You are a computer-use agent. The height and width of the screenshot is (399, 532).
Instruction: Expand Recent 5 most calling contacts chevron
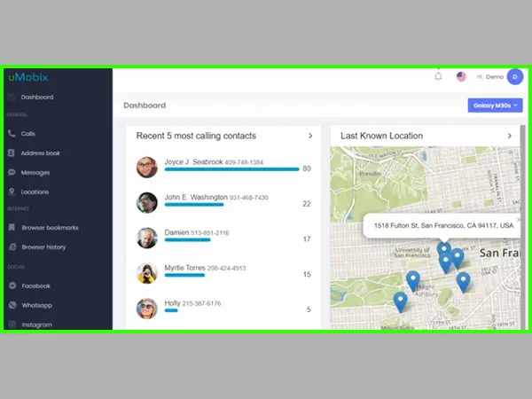point(310,136)
